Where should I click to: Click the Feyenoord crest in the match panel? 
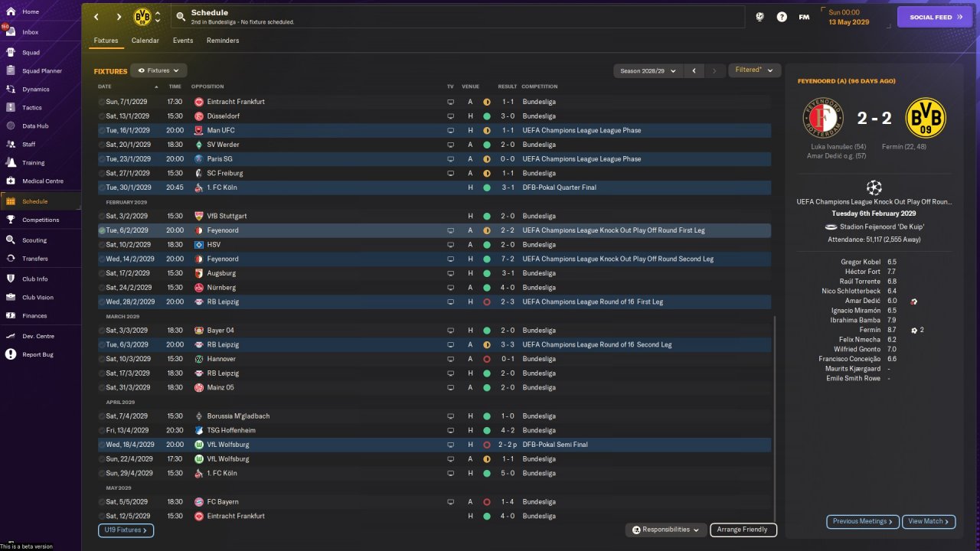[823, 118]
